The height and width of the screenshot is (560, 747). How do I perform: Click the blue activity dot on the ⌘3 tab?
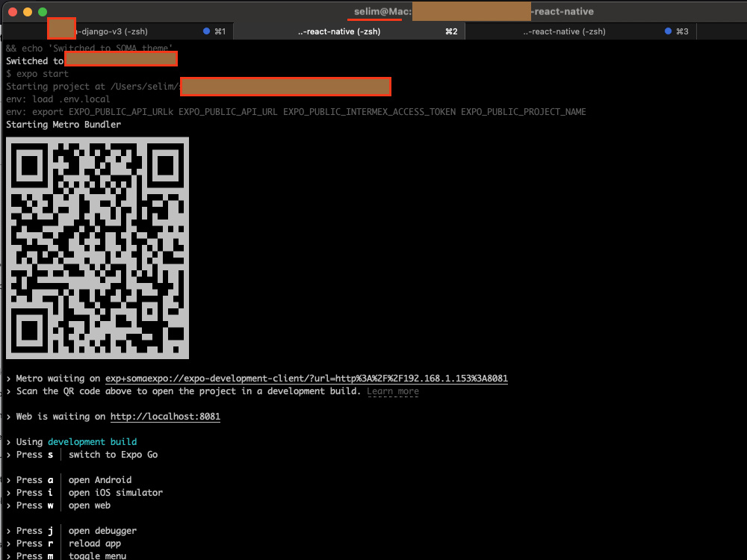click(x=668, y=31)
